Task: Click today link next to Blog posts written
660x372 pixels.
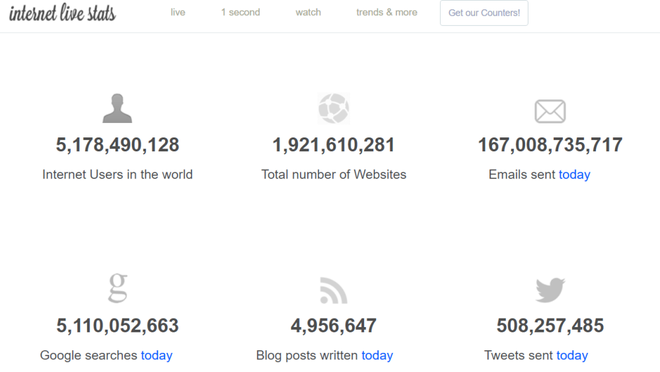Action: (377, 356)
